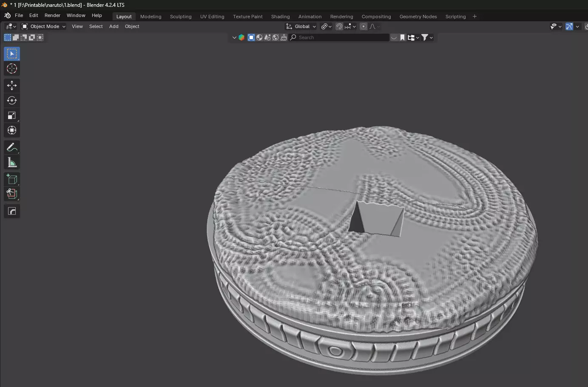Toggle the highlighted square object filter icon
The image size is (588, 387).
(x=251, y=37)
